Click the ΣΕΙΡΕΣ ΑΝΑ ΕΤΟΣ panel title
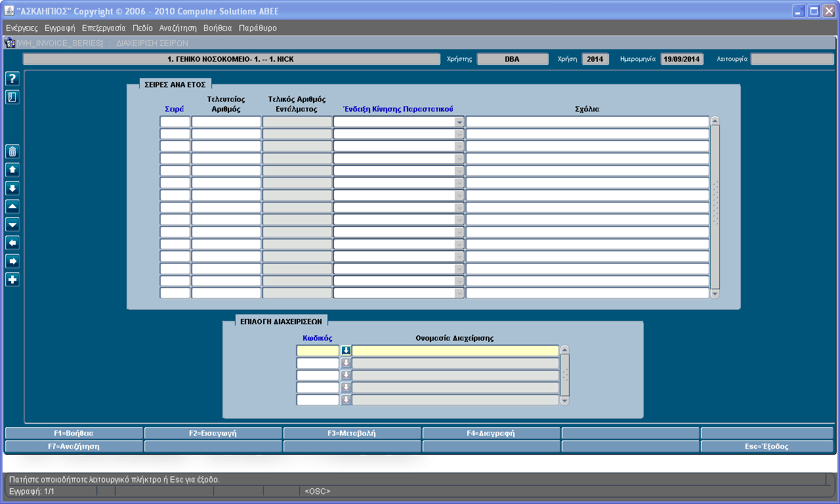The height and width of the screenshot is (504, 840). (x=175, y=85)
